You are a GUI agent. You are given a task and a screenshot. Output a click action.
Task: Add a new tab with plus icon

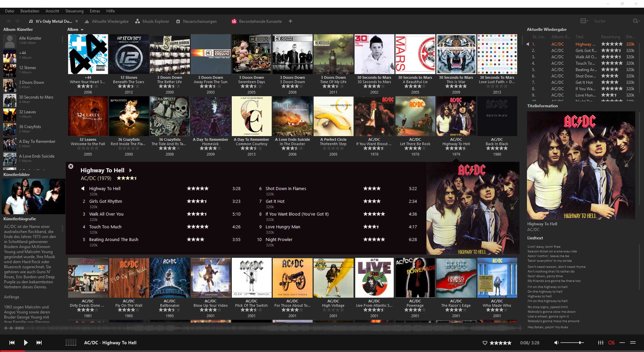tap(290, 21)
